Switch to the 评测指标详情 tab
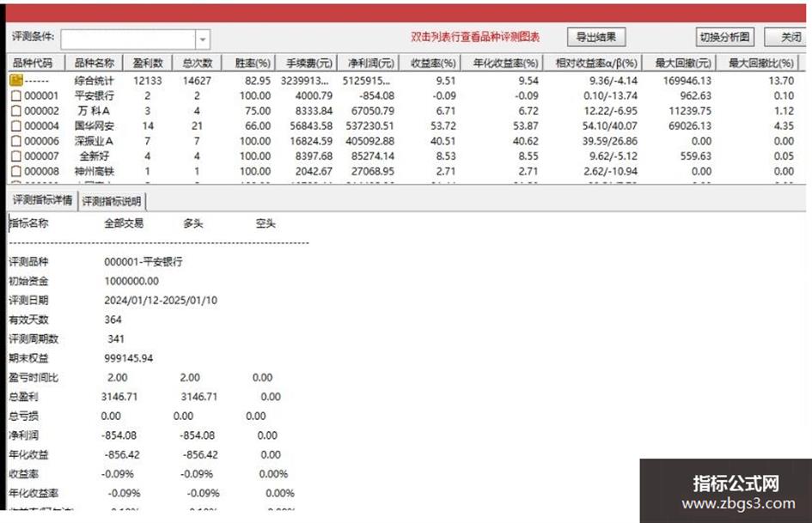This screenshot has height=523, width=812. [42, 200]
